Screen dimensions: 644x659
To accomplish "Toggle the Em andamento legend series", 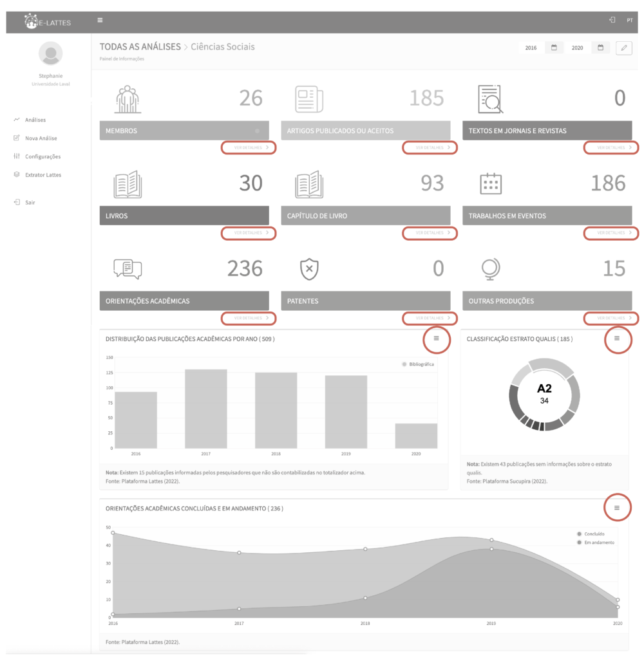I will pos(595,543).
